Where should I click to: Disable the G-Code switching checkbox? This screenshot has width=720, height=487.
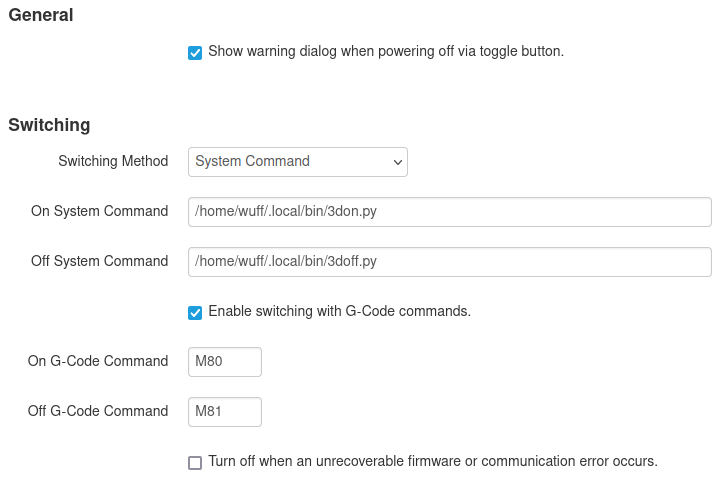point(195,312)
